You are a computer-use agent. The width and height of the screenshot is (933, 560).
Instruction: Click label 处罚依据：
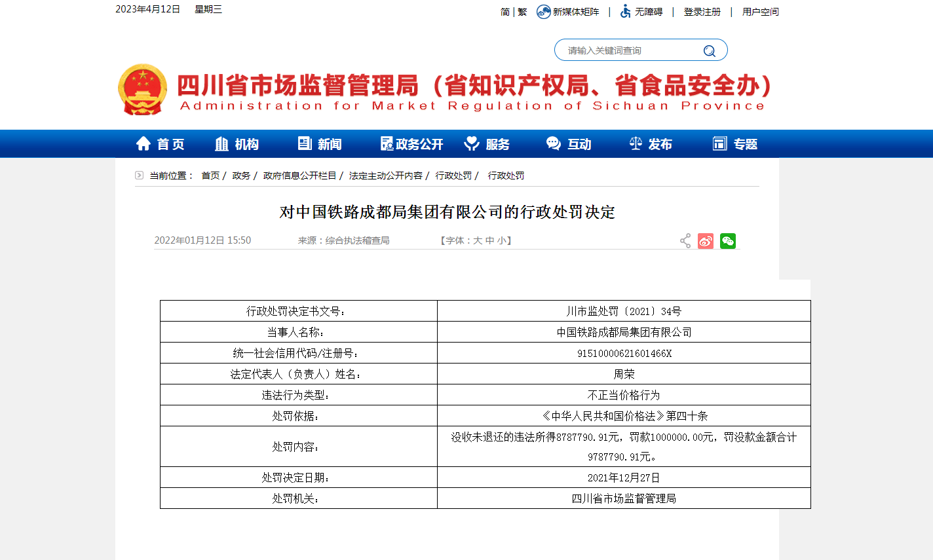(x=296, y=416)
